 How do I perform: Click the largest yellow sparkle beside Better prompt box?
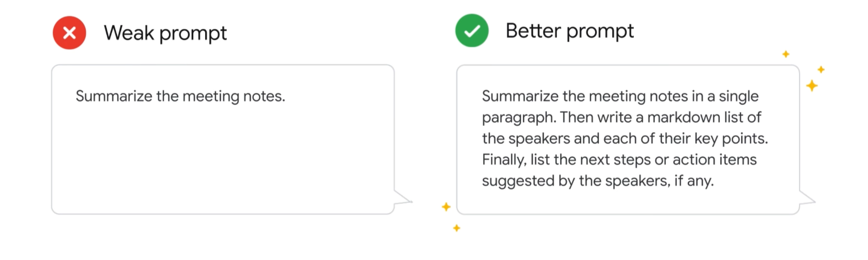click(812, 86)
